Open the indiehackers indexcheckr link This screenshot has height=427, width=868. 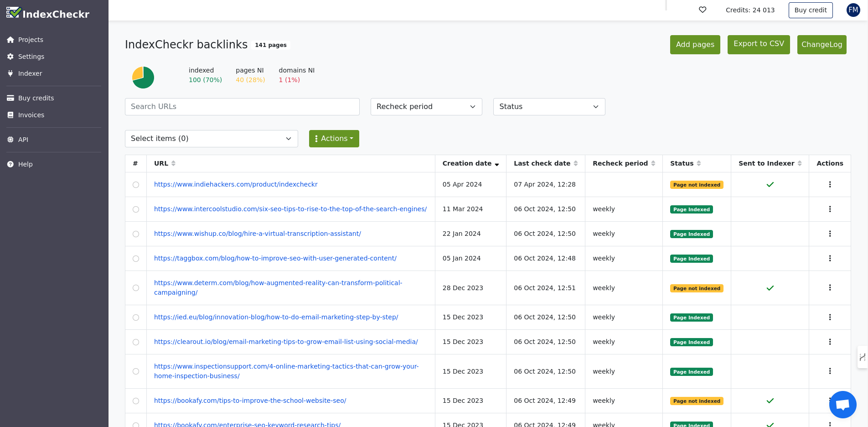point(236,184)
